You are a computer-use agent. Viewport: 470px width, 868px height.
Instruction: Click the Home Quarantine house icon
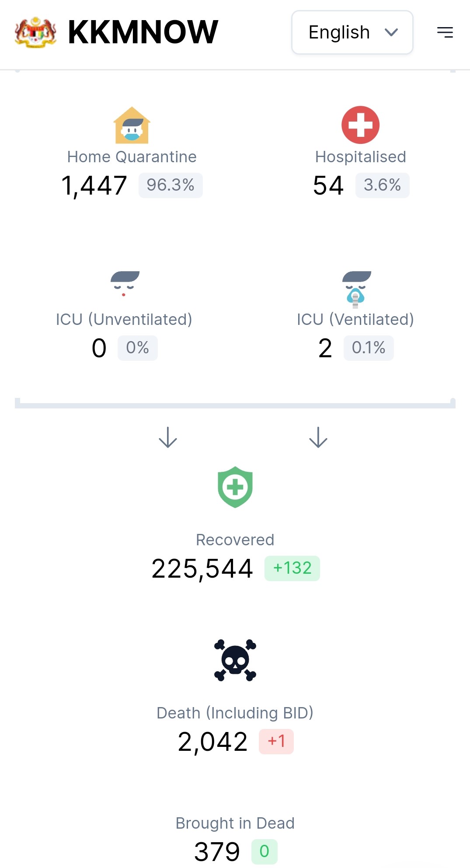(x=132, y=125)
